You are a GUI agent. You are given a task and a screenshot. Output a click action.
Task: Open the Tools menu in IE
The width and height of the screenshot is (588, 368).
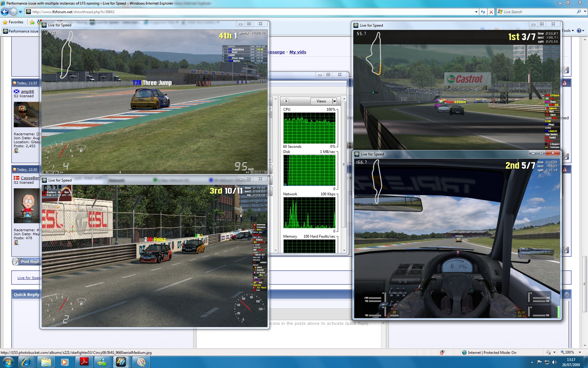point(568,31)
